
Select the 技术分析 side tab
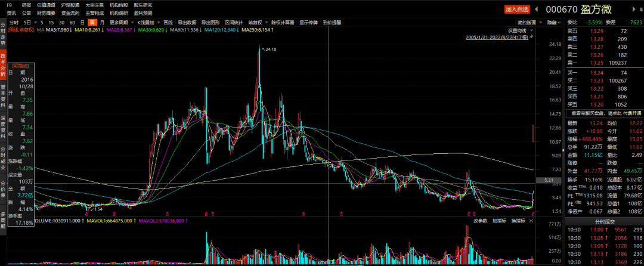click(4, 65)
